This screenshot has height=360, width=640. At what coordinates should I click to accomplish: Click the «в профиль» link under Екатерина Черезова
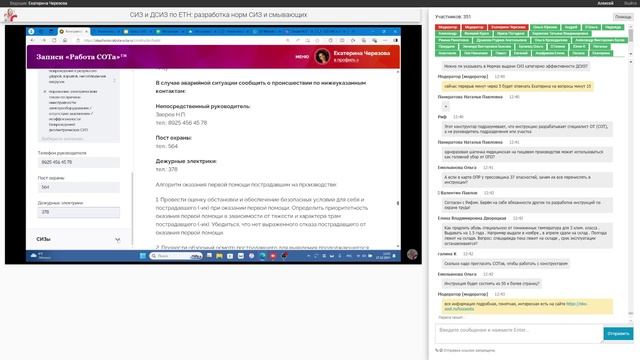[x=346, y=60]
